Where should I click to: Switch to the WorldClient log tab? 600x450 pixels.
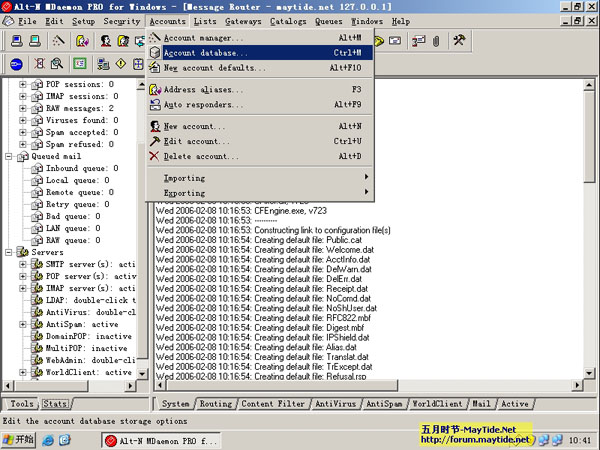coord(437,404)
